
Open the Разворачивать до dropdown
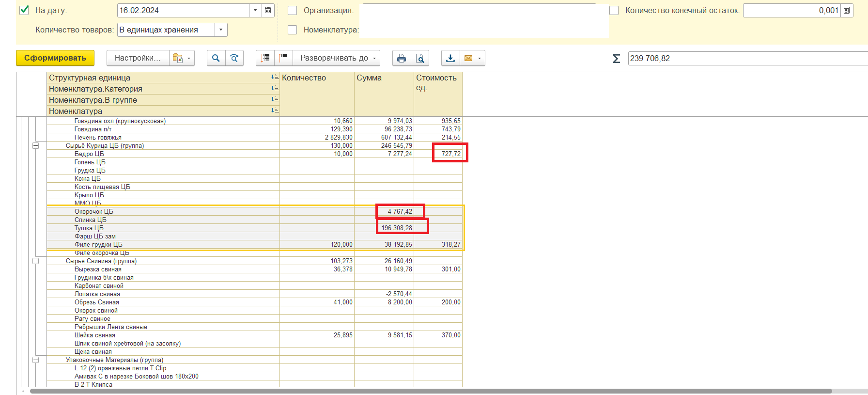338,58
